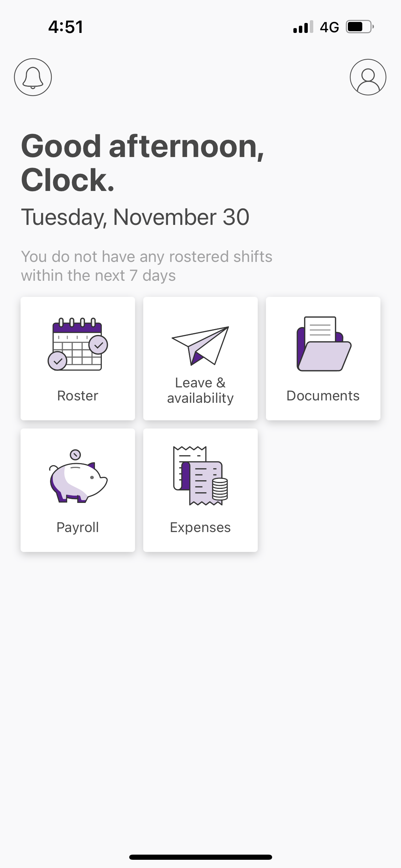The image size is (401, 868).
Task: Tap the 4G network indicator
Action: (329, 27)
